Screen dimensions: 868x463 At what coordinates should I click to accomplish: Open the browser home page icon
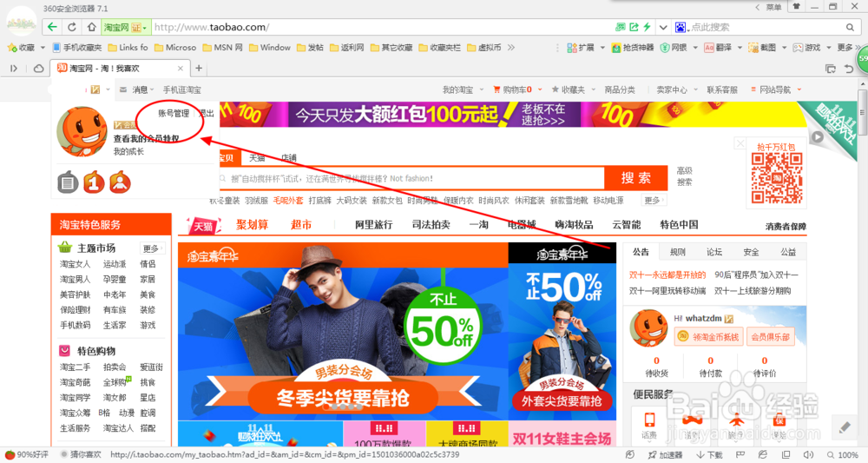[x=91, y=27]
